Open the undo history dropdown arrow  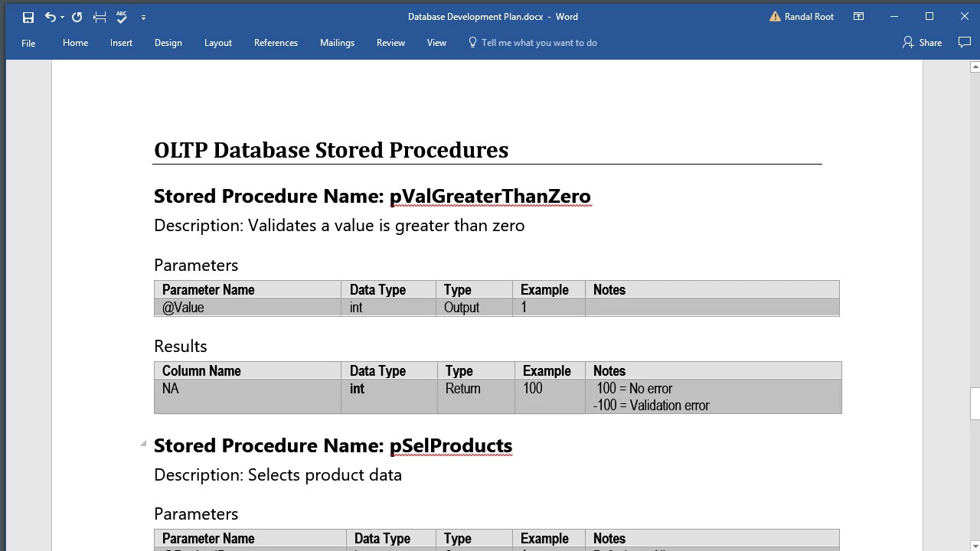pos(61,17)
